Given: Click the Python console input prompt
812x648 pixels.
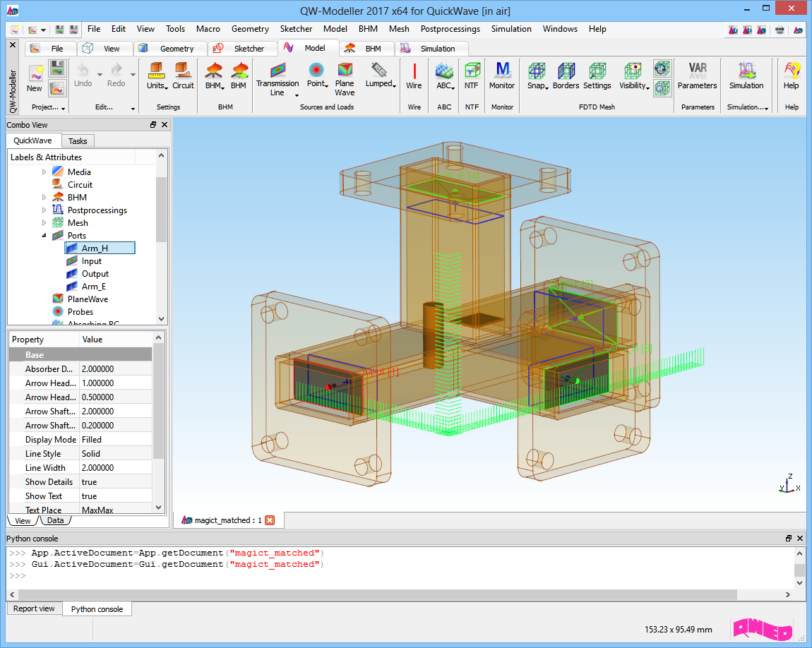Looking at the screenshot, I should point(18,575).
